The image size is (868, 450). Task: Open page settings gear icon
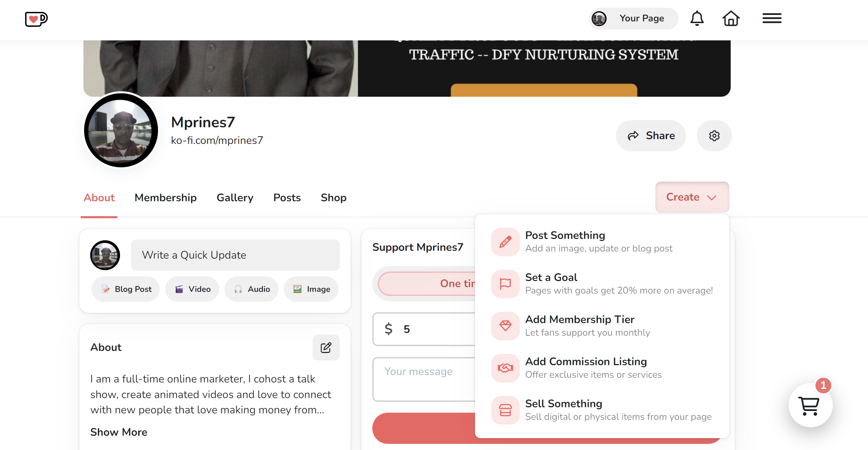pyautogui.click(x=714, y=136)
